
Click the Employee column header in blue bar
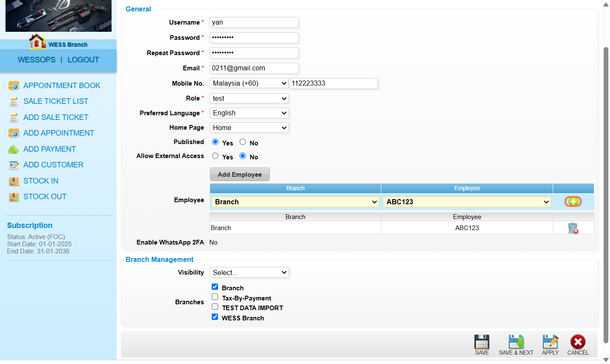(x=467, y=188)
